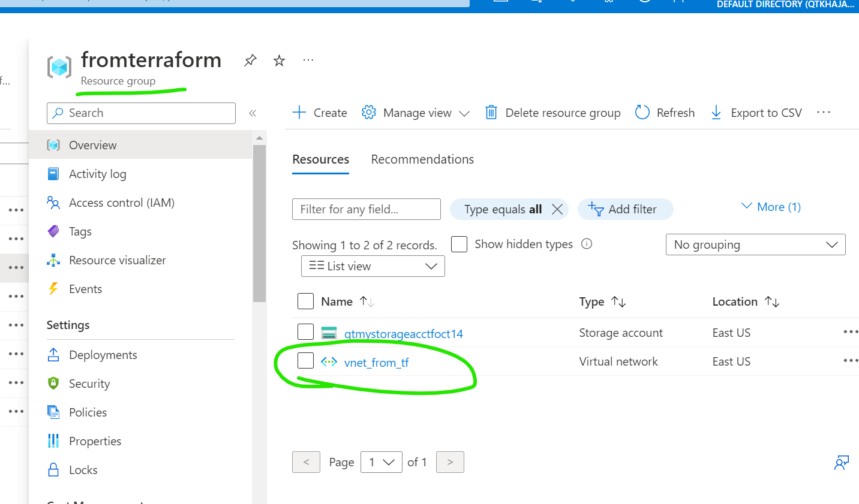Remove the Type equals all filter
859x504 pixels.
(557, 209)
